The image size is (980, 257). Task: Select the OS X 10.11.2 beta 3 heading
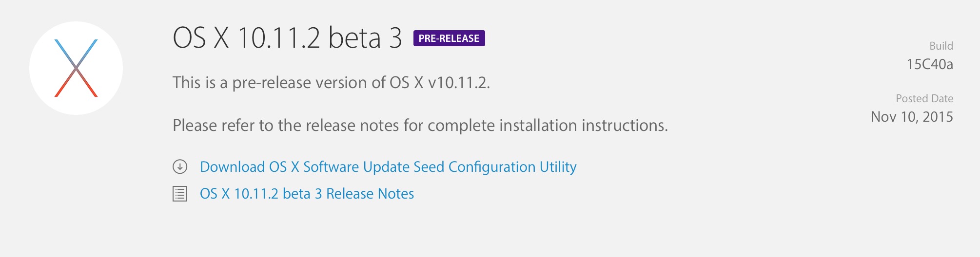(x=288, y=37)
